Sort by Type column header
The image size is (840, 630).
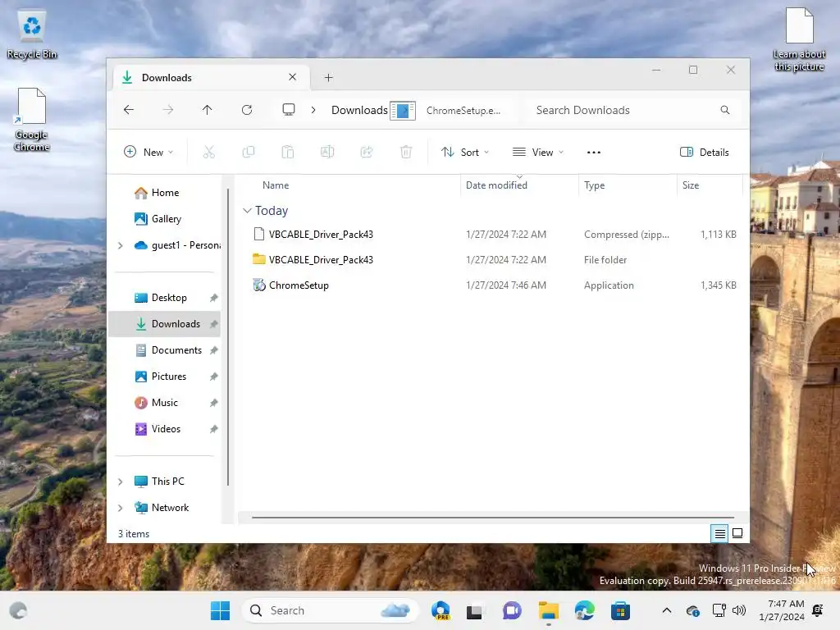594,185
